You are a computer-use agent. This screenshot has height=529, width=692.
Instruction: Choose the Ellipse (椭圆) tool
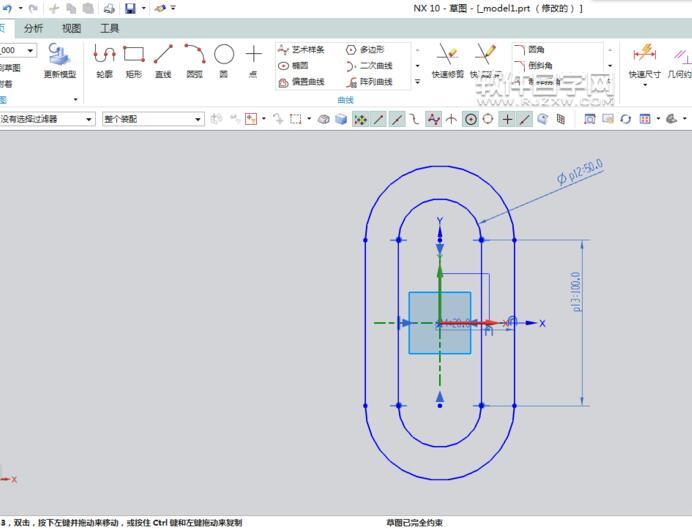[x=293, y=66]
